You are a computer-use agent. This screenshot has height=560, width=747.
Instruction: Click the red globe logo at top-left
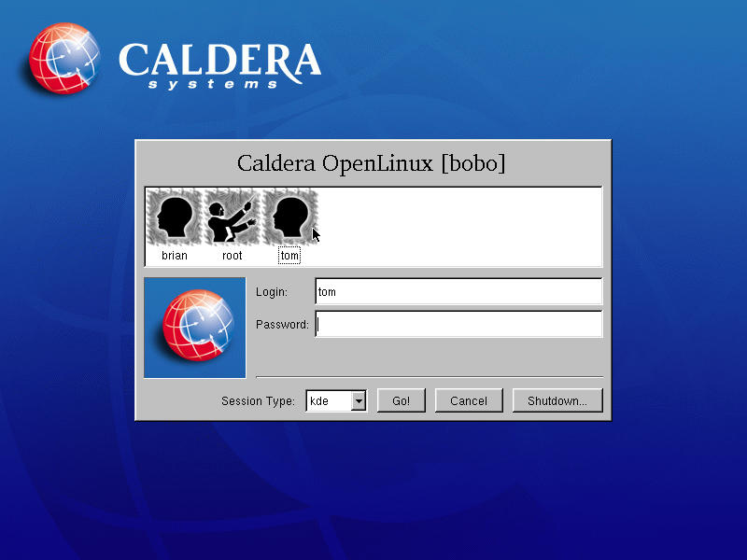coord(62,59)
